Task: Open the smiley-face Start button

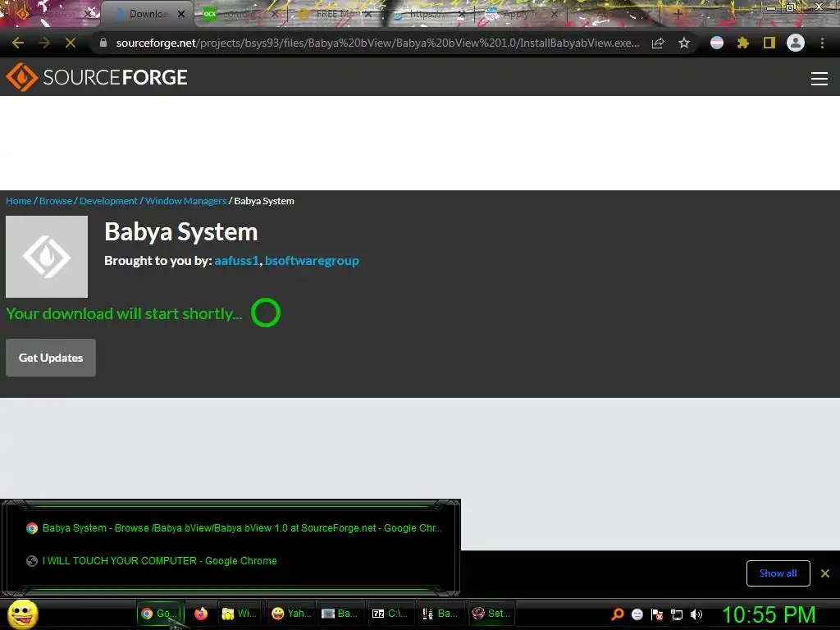Action: (x=22, y=614)
